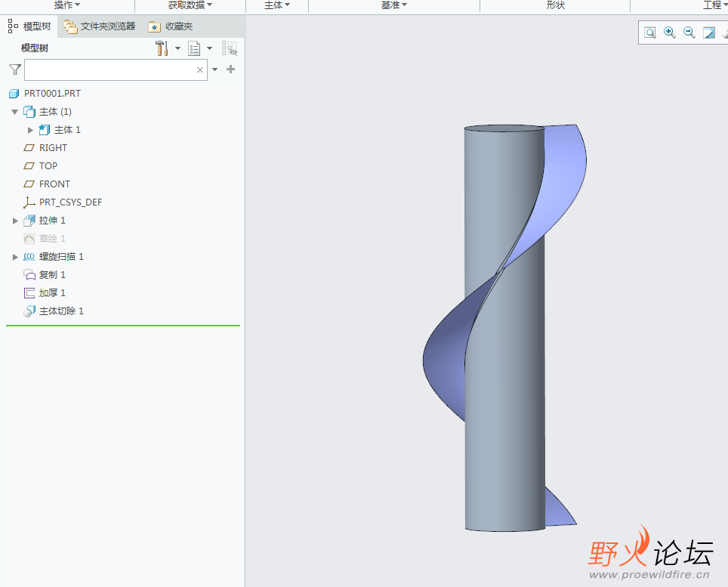Select the 复制 1 feature row

[52, 275]
